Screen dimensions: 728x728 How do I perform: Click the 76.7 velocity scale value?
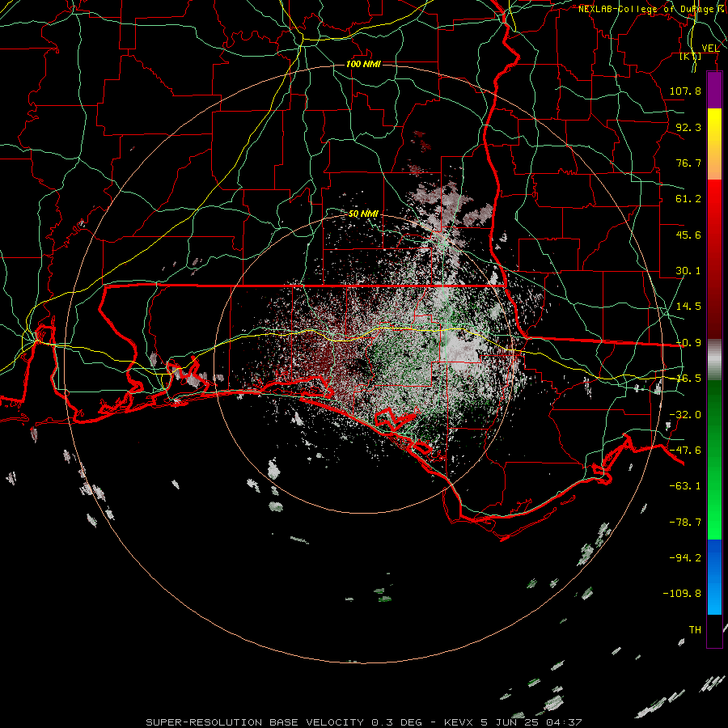(688, 163)
